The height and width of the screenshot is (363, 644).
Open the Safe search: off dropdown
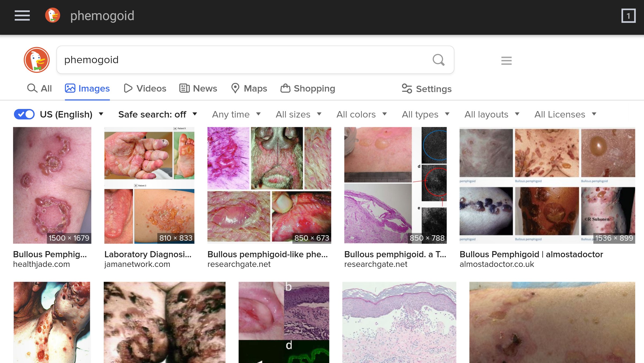click(x=158, y=114)
